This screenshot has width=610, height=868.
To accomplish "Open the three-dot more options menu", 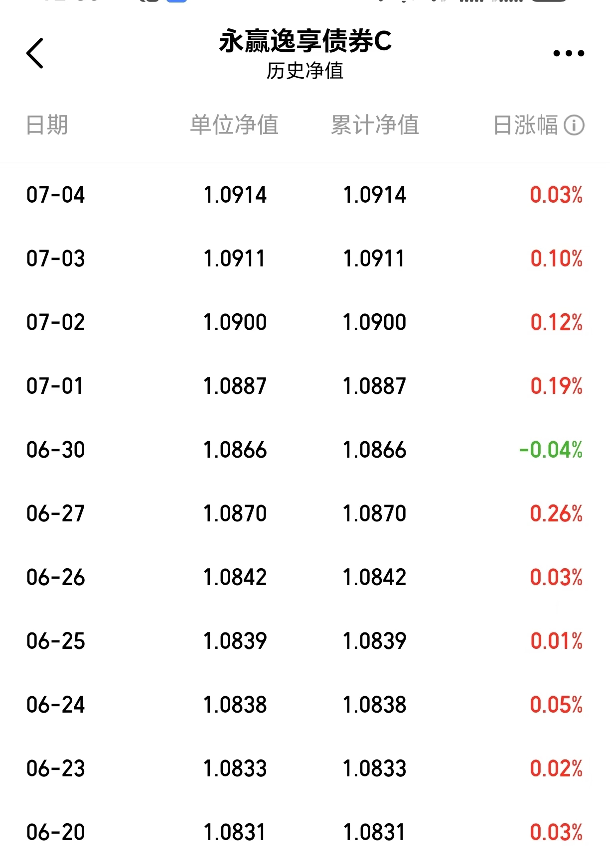I will click(x=569, y=53).
